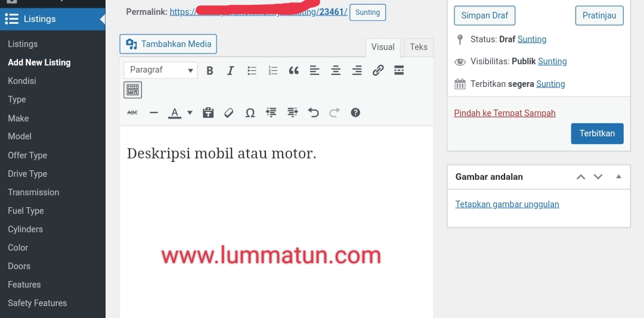Open text color dropdown arrow

[x=190, y=113]
